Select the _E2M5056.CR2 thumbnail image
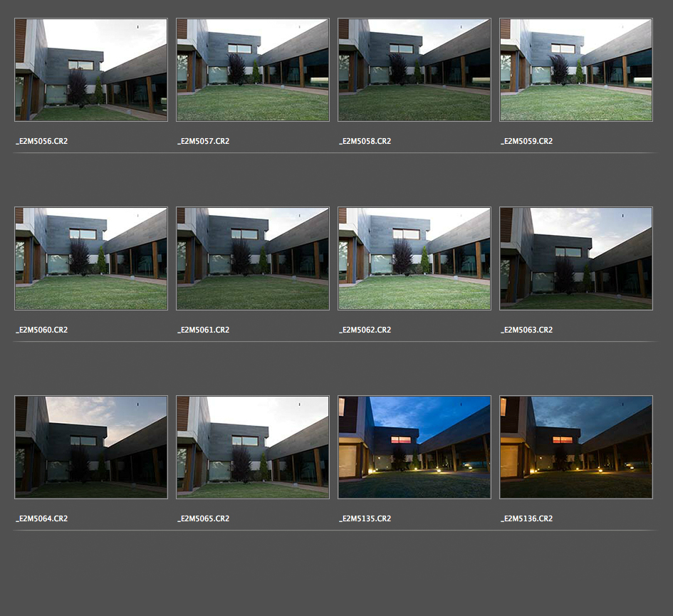This screenshot has height=616, width=673. 91,70
